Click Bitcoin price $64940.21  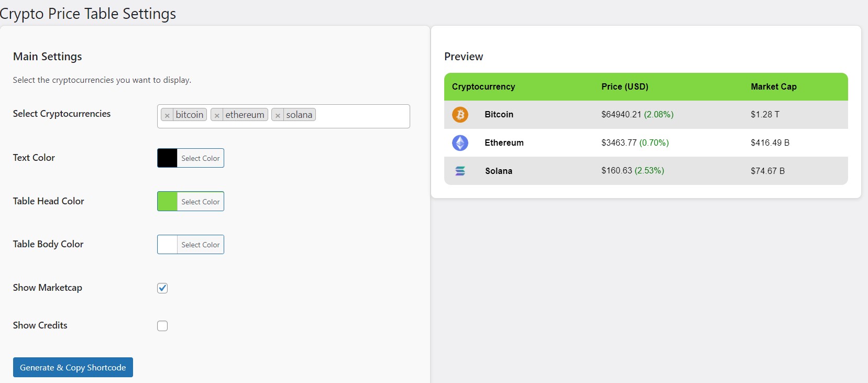click(x=621, y=114)
